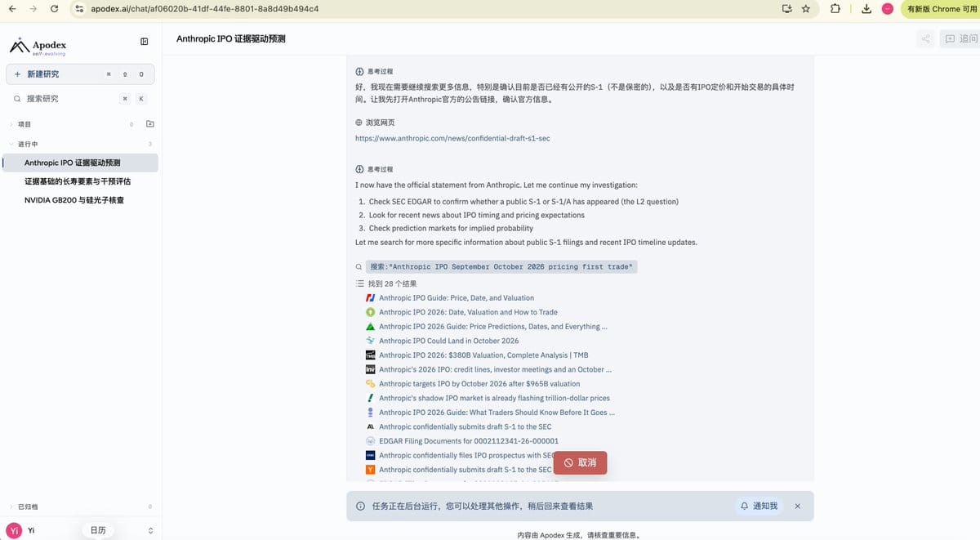This screenshot has width=980, height=540.
Task: Click the apodex.ai address bar URL
Action: (x=204, y=8)
